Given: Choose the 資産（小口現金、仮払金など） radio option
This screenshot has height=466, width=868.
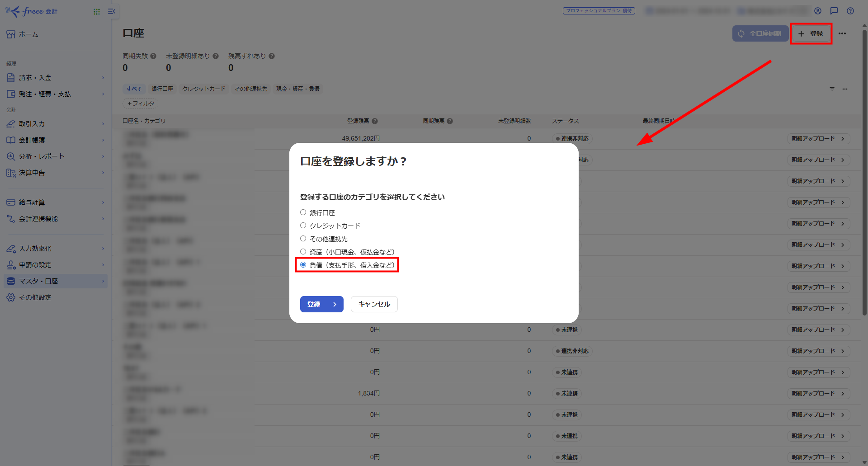Looking at the screenshot, I should [x=303, y=252].
